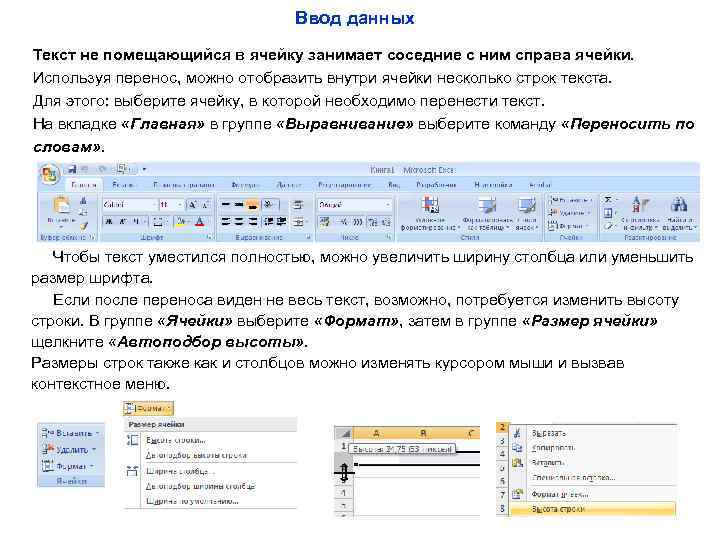Decrease font size with the smaller A icon
720x540 pixels.
point(206,204)
